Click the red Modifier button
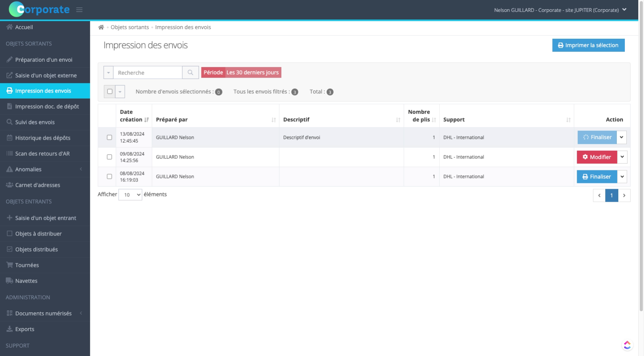This screenshot has width=644, height=356. (597, 157)
